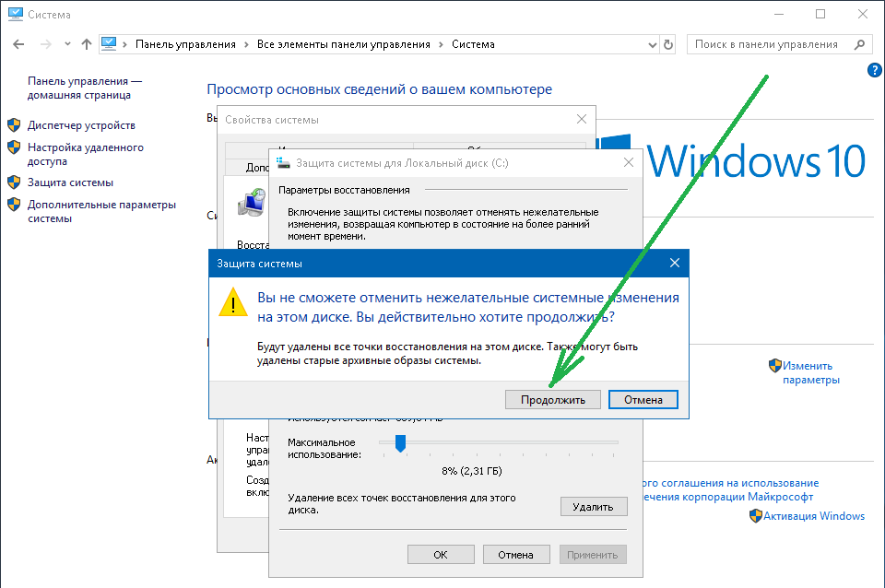Click the Изменить параметры link

click(x=810, y=373)
